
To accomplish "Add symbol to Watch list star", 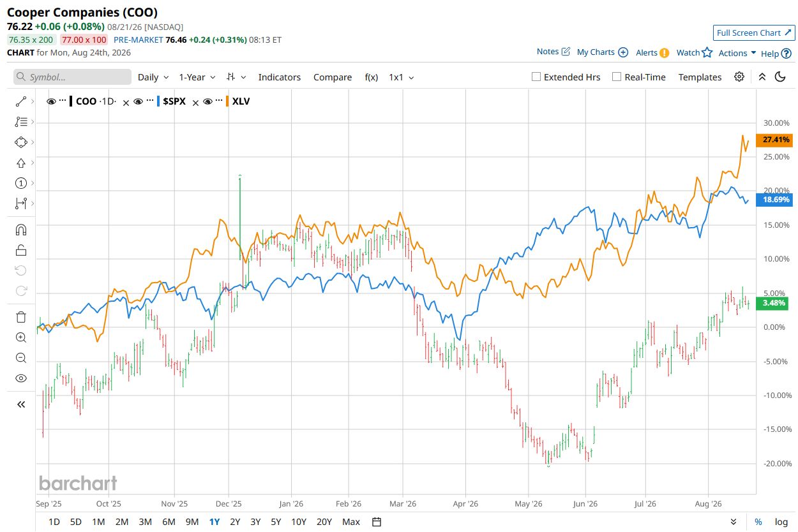I will click(x=695, y=53).
